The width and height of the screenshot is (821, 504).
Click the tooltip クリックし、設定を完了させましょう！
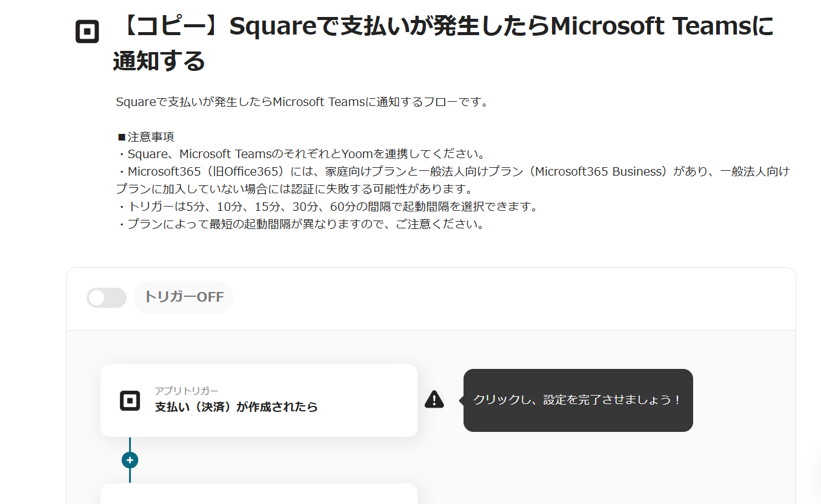click(x=578, y=400)
